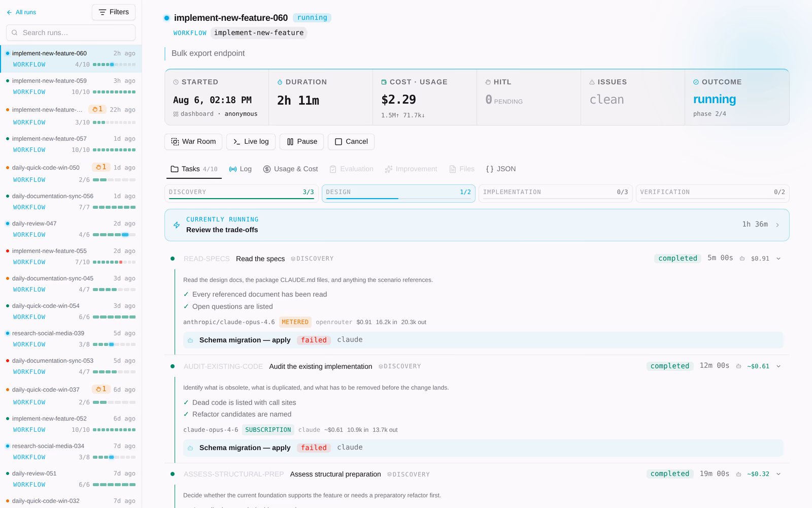This screenshot has width=812, height=508.
Task: Open run implement-new-feature-059
Action: [x=71, y=86]
